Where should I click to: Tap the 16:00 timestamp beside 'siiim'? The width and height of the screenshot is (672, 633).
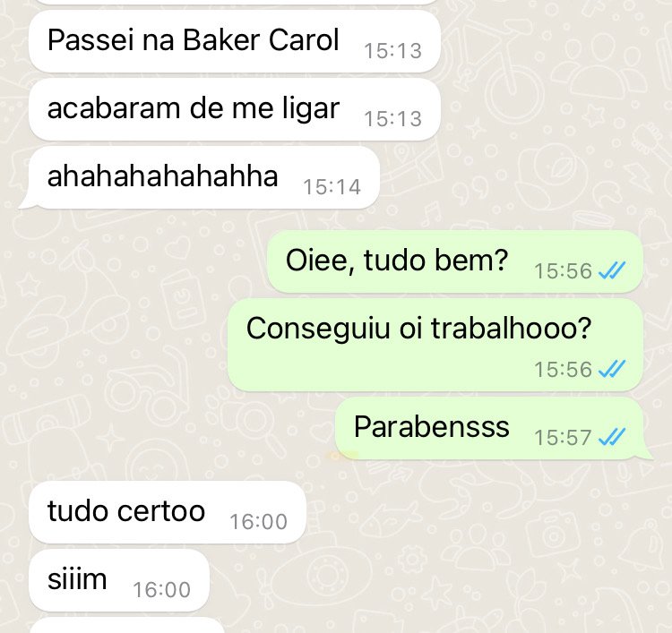161,590
